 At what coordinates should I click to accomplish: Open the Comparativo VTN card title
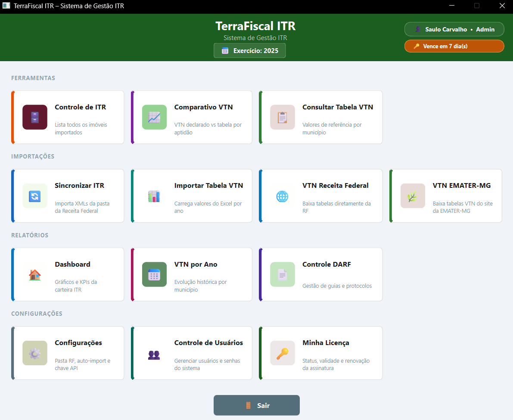[203, 107]
